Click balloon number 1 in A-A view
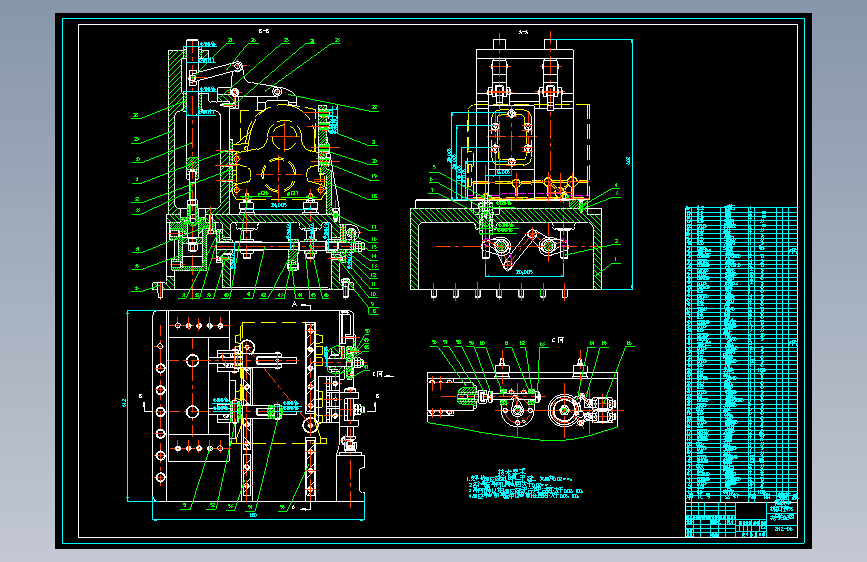Viewport: 867px width, 562px height. (x=615, y=259)
